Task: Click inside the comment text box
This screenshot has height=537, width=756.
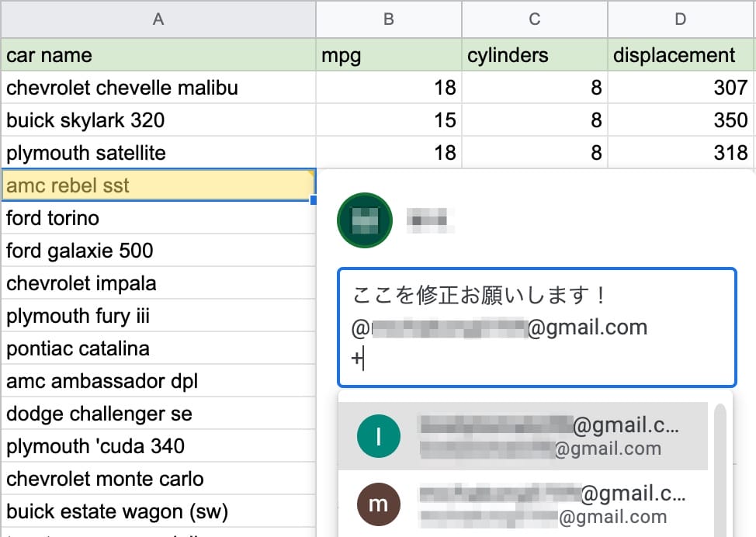Action: pyautogui.click(x=536, y=327)
